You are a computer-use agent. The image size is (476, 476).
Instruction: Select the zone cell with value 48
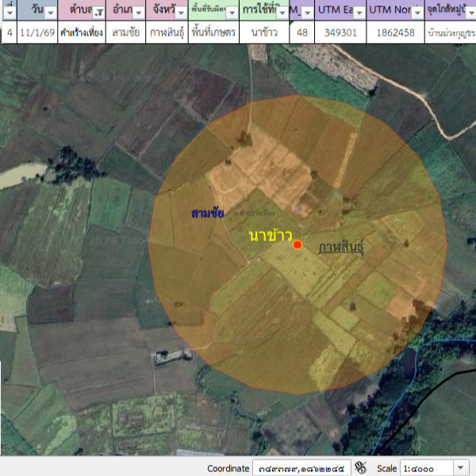(x=301, y=33)
